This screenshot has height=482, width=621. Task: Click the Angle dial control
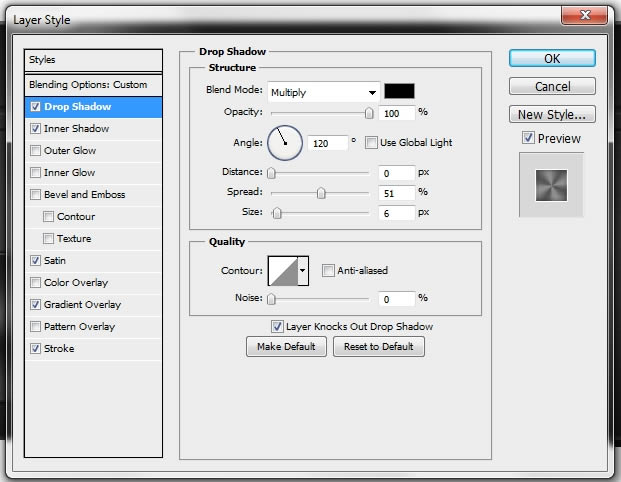(285, 143)
